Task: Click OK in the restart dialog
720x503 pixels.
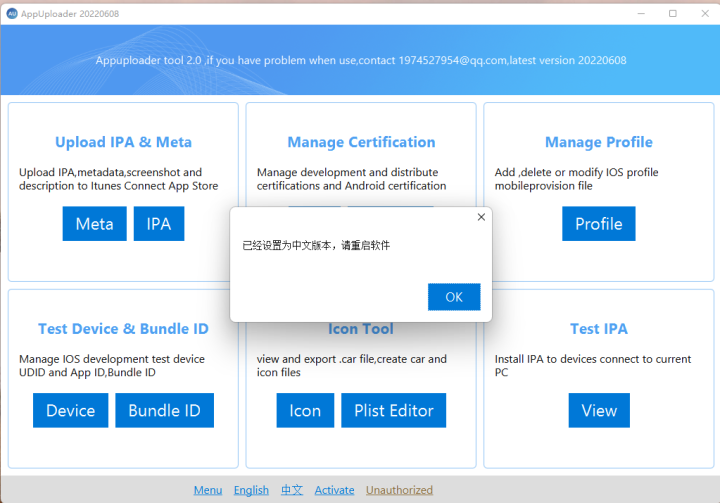Action: click(x=454, y=297)
